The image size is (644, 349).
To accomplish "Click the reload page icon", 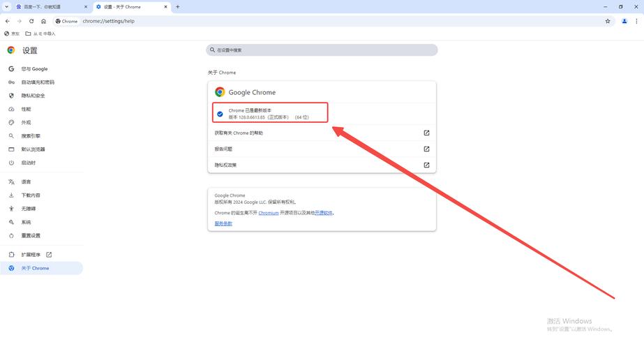I will (x=31, y=21).
